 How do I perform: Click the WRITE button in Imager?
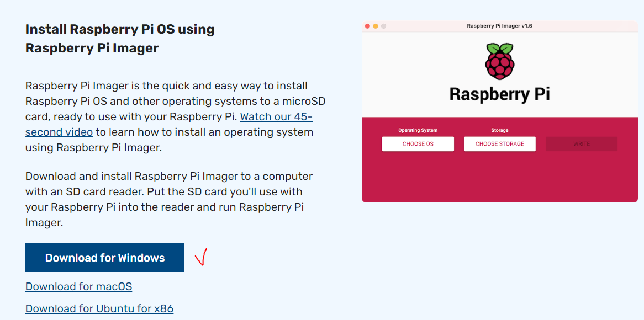click(581, 144)
